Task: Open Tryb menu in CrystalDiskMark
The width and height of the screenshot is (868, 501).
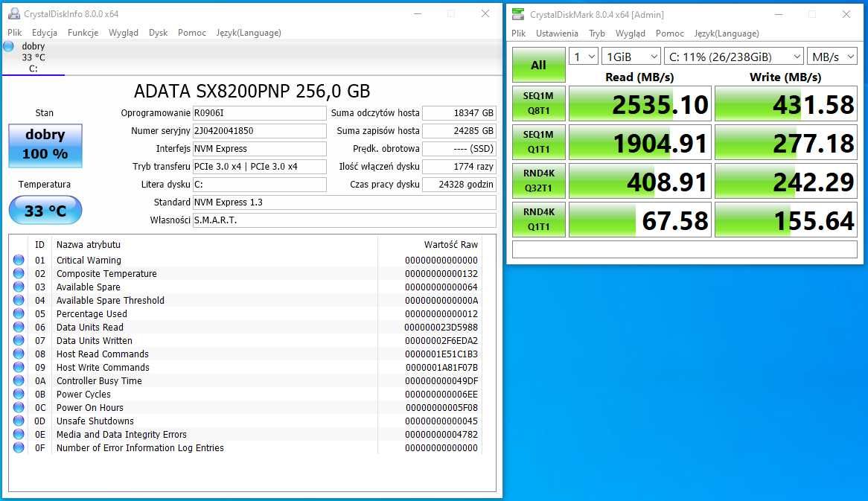Action: click(597, 33)
